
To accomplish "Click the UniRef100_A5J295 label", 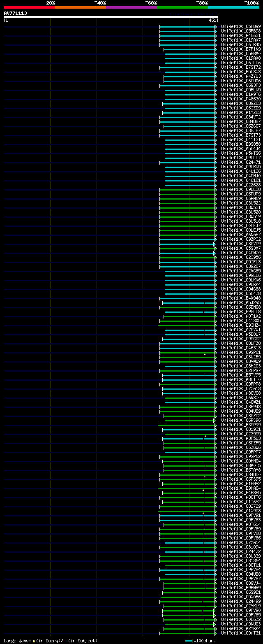I will pyautogui.click(x=240, y=303).
